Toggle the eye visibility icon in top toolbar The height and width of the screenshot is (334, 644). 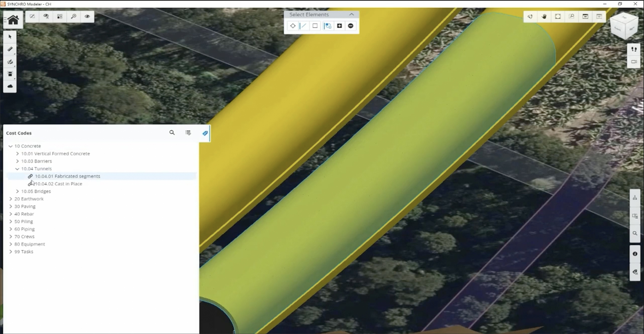pos(87,16)
